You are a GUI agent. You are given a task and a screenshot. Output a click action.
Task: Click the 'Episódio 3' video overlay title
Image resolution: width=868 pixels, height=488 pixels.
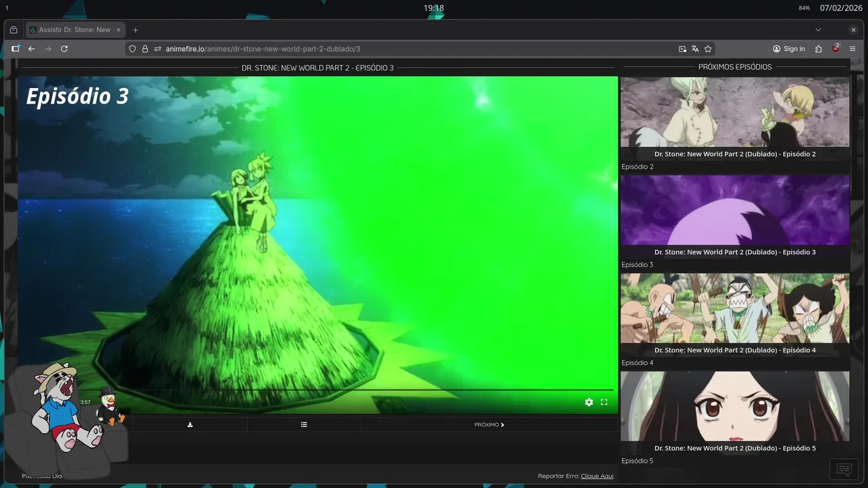pos(77,96)
